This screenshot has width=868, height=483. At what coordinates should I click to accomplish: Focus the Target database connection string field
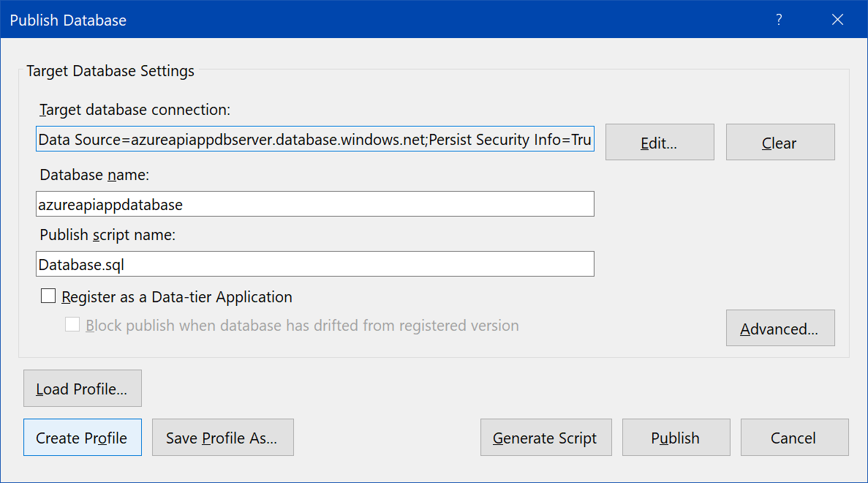click(x=314, y=140)
